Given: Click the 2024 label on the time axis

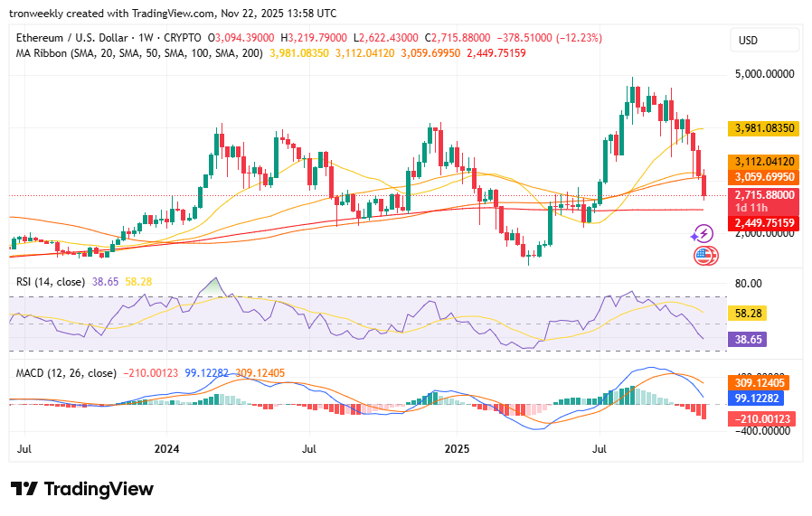Looking at the screenshot, I should point(166,448).
